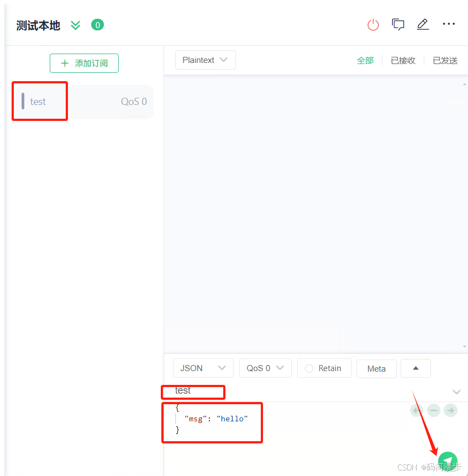Collapse the connection details double-chevron
The image size is (468, 476).
[x=75, y=25]
